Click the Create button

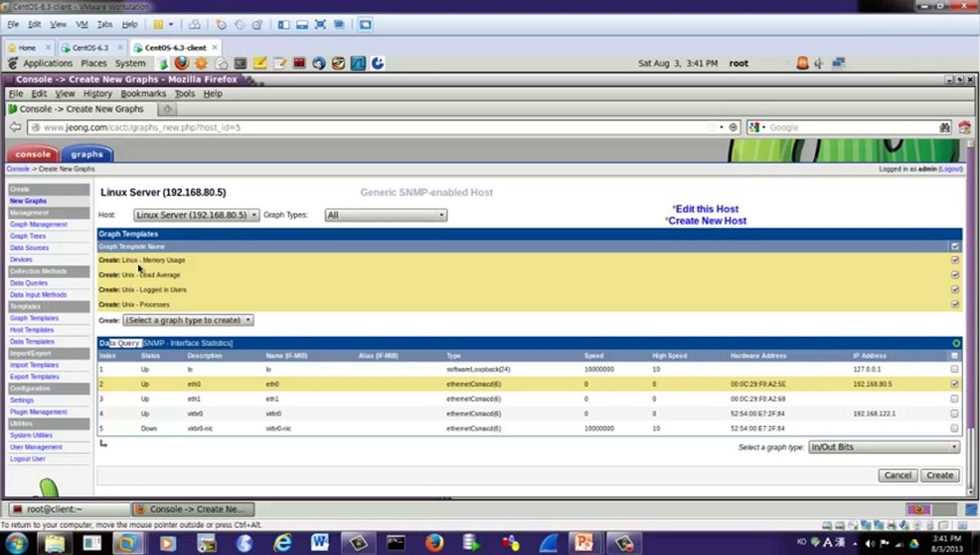click(x=940, y=476)
